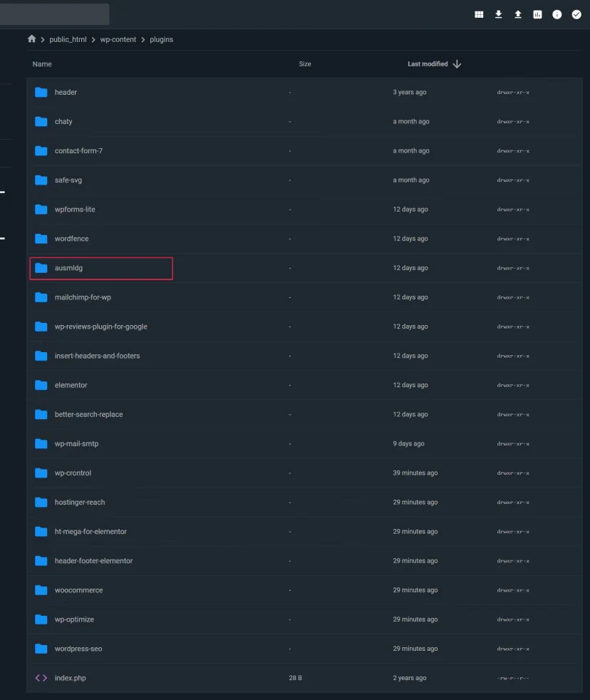Select the wordpress-seo folder name

pyautogui.click(x=78, y=649)
